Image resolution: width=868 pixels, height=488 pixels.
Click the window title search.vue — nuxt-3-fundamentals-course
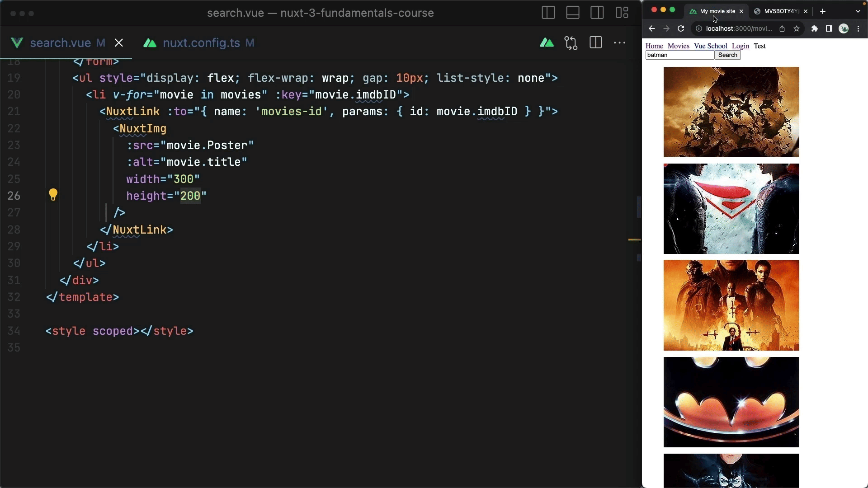(x=321, y=13)
